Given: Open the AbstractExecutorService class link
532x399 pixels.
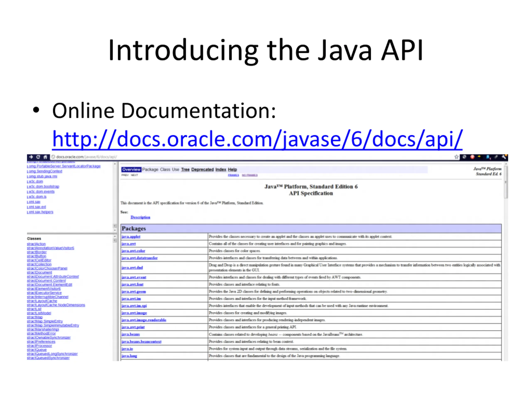Looking at the screenshot, I should 44,293.
